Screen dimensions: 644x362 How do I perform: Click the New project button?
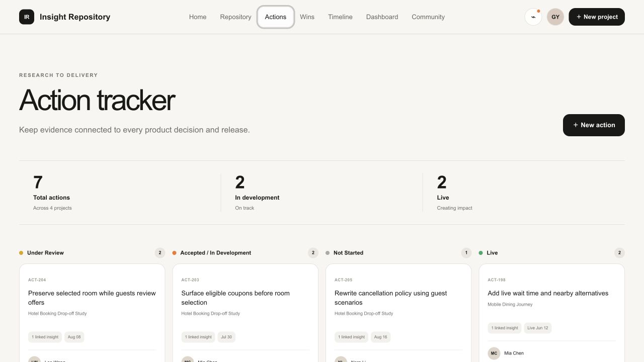coord(597,17)
